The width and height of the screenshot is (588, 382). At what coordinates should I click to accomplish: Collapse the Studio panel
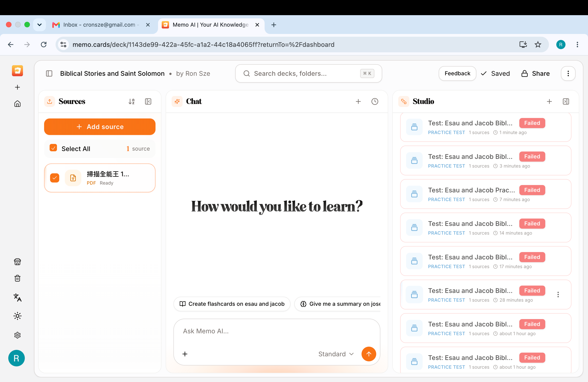pyautogui.click(x=566, y=101)
